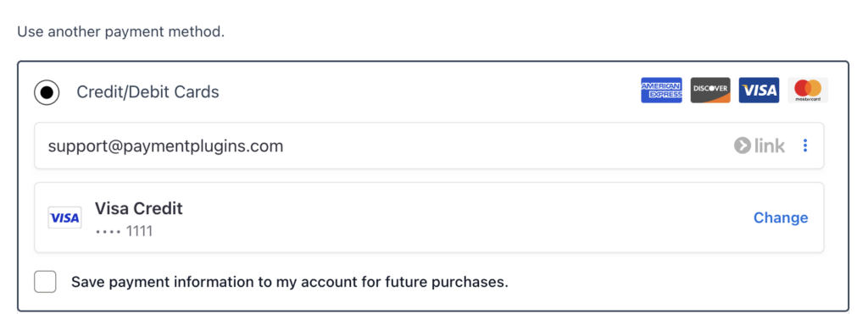
Task: Click the 'Use another payment method.' text
Action: click(x=120, y=31)
